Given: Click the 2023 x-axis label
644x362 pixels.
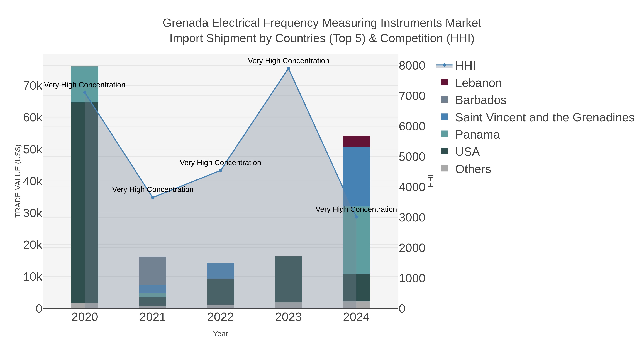Looking at the screenshot, I should 289,317.
